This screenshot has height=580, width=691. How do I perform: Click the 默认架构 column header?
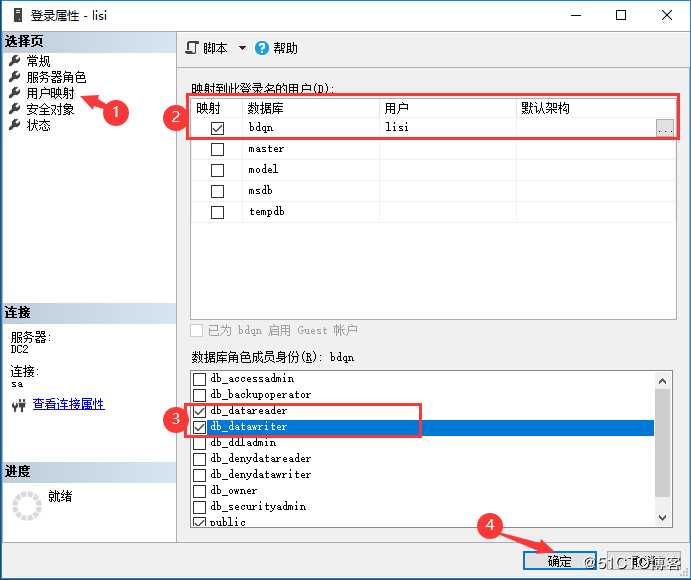tap(595, 108)
